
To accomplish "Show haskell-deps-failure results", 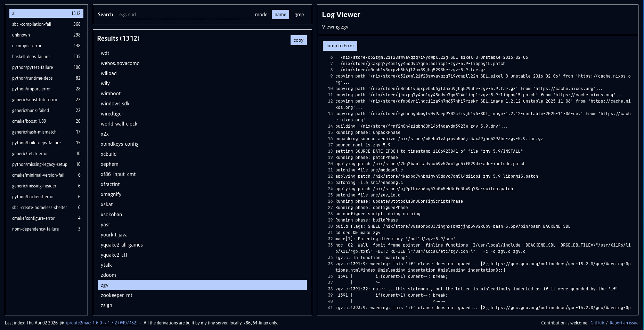I will [x=46, y=57].
